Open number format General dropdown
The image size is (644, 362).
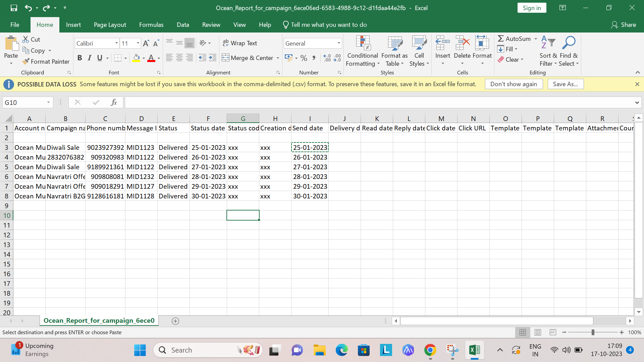point(339,43)
